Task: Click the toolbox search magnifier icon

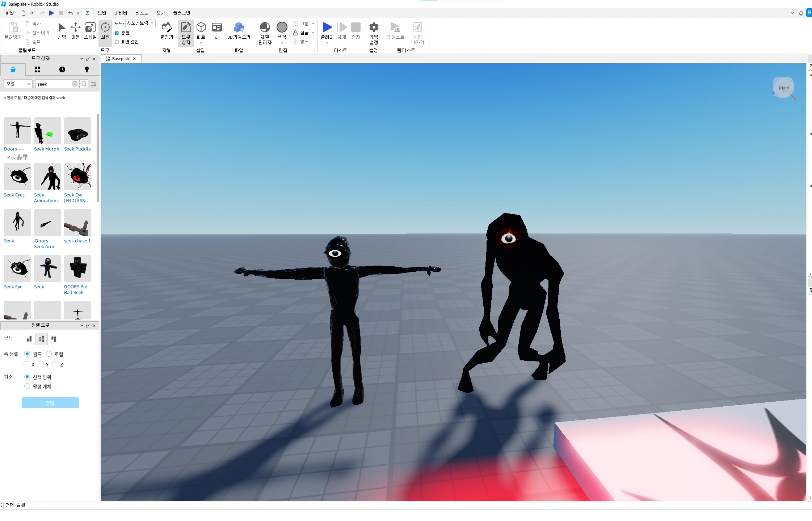Action: click(84, 84)
